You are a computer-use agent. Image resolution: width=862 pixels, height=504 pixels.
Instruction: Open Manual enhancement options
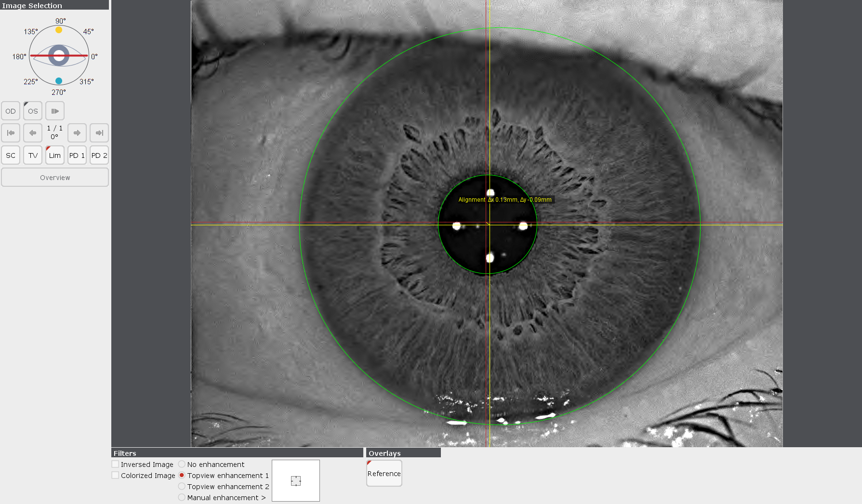[182, 497]
